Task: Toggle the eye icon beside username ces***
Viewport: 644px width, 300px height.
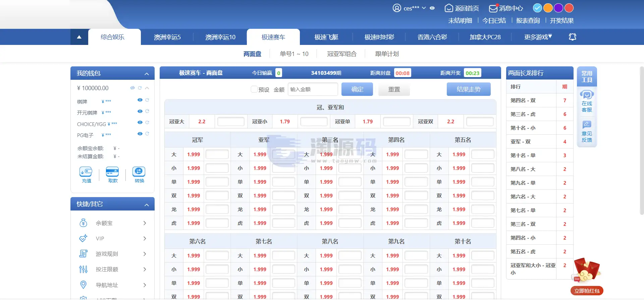Action: click(x=432, y=8)
